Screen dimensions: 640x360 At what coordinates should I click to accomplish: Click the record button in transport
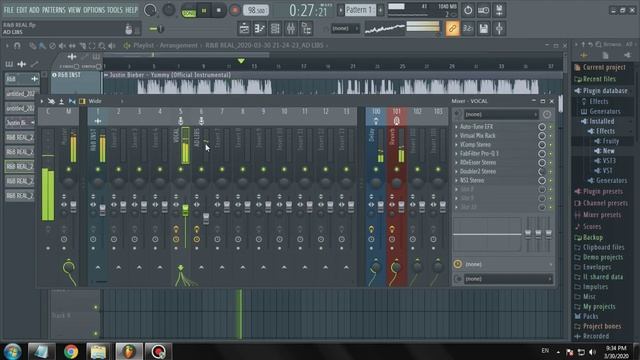point(234,10)
